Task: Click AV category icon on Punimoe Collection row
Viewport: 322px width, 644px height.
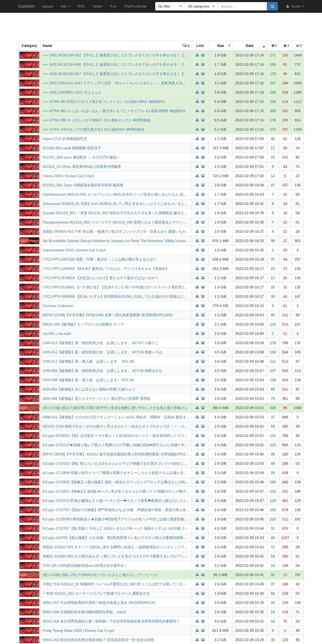Action: coord(29,306)
